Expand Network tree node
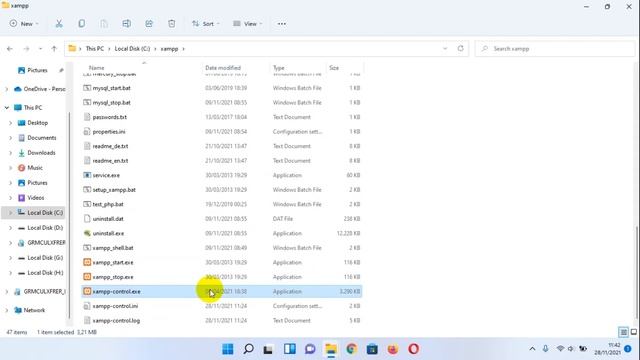Screen dimensions: 640x360 point(7,310)
